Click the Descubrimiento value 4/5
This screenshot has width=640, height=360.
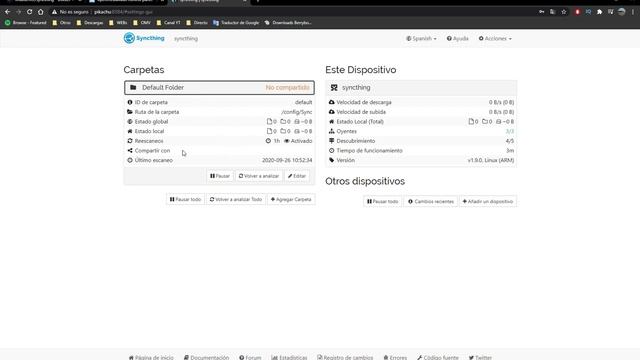(x=510, y=141)
